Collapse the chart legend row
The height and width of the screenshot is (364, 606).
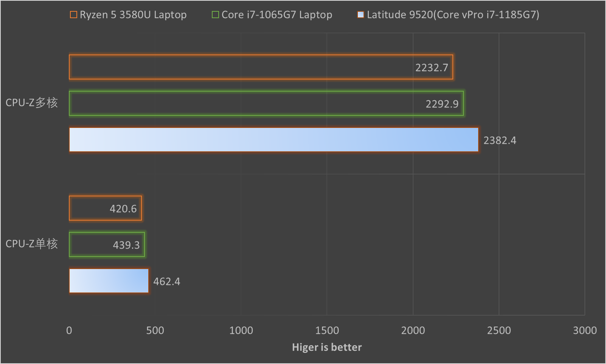[303, 15]
